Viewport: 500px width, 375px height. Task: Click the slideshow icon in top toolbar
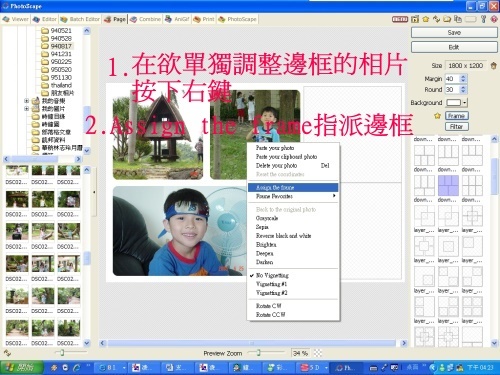pos(415,19)
